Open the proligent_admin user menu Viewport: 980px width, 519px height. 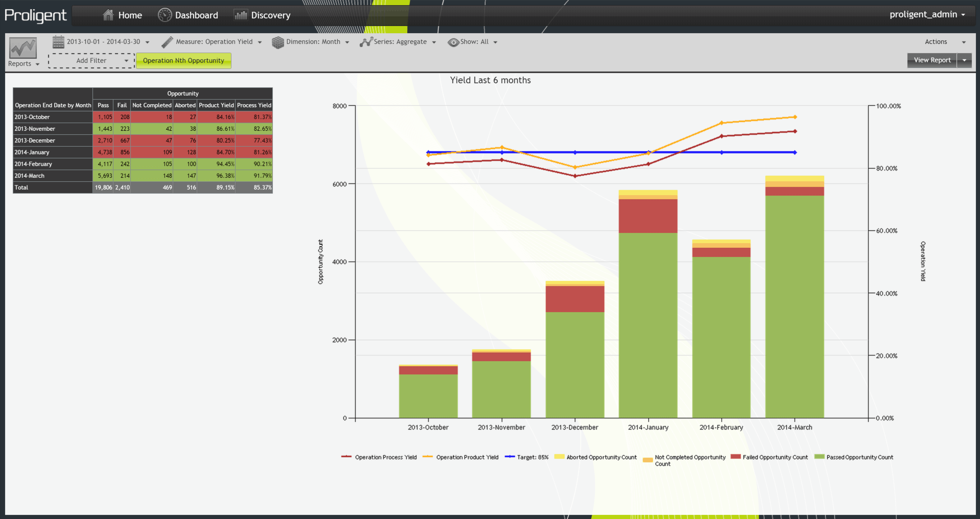point(927,14)
